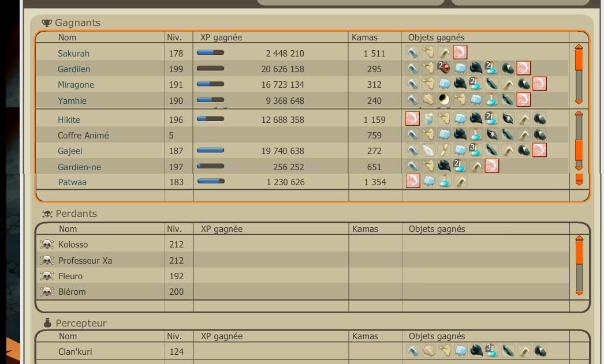Open player Gajeel's name link
Screen dimensions: 604x364
pos(70,151)
